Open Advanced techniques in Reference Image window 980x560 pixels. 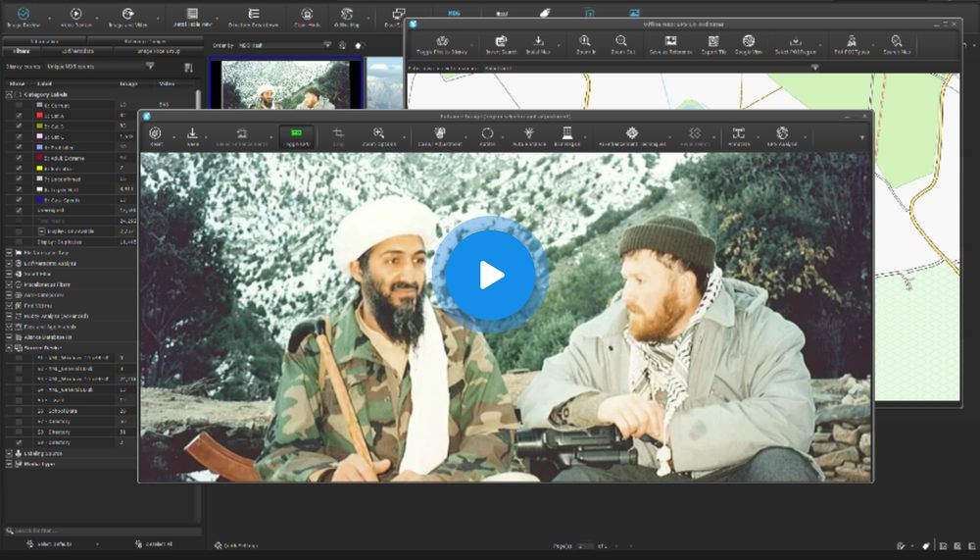(632, 136)
